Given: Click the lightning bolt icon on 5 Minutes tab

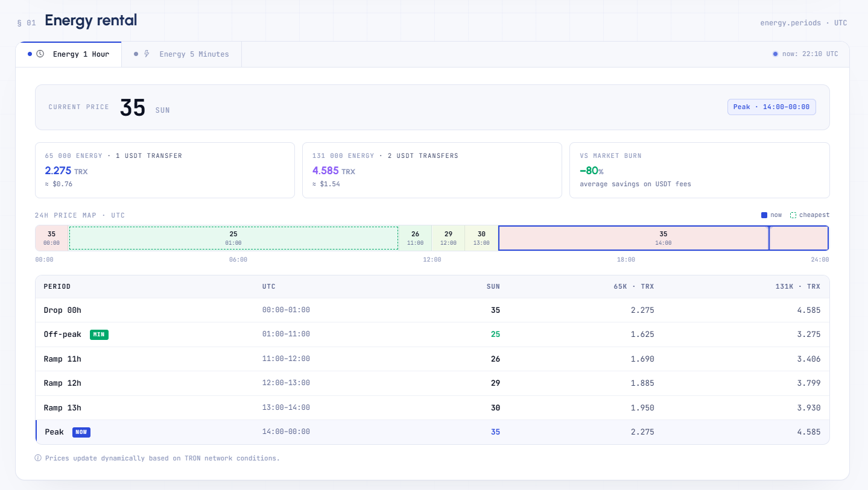Looking at the screenshot, I should pos(147,54).
